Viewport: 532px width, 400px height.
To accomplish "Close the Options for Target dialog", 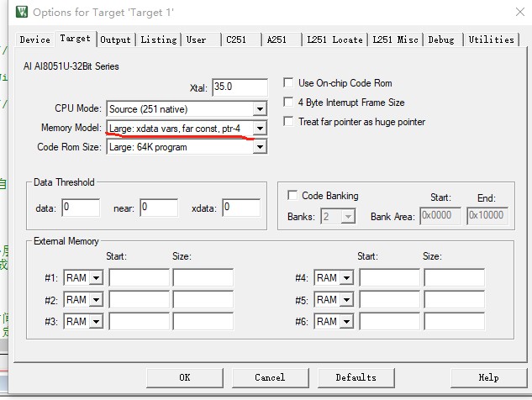I will click(514, 13).
